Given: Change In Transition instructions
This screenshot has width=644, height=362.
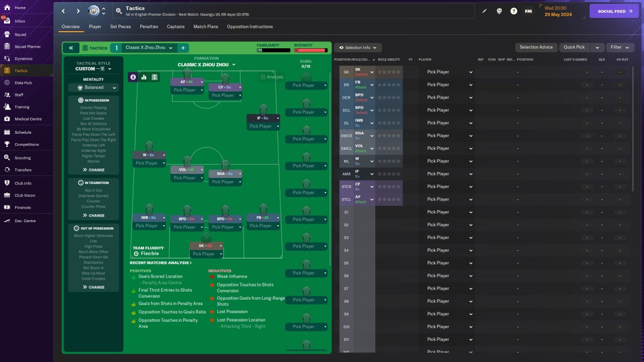Looking at the screenshot, I should click(94, 215).
